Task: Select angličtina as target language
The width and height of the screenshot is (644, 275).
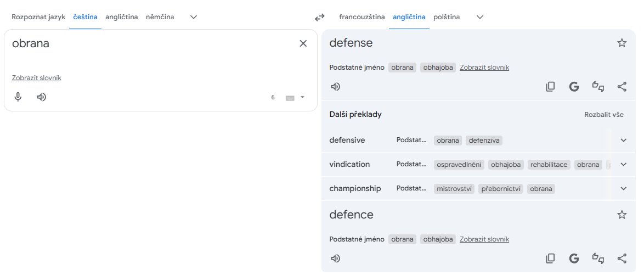Action: point(409,17)
